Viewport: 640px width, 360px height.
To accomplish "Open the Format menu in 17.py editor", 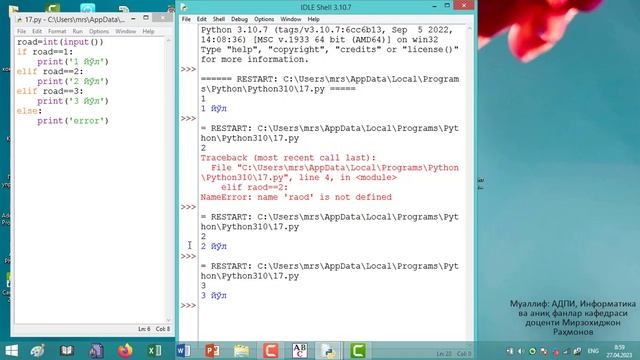I will [x=57, y=31].
